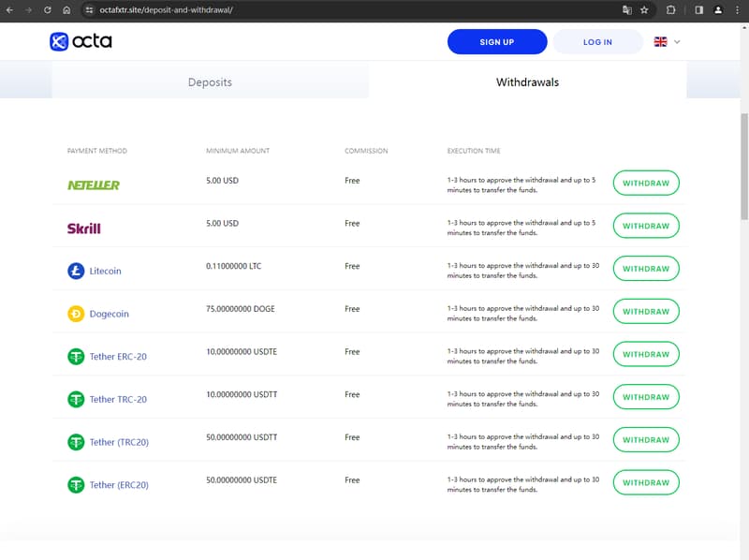Click WITHDRAW for Tether TRC-20
The image size is (749, 560).
[x=646, y=397]
